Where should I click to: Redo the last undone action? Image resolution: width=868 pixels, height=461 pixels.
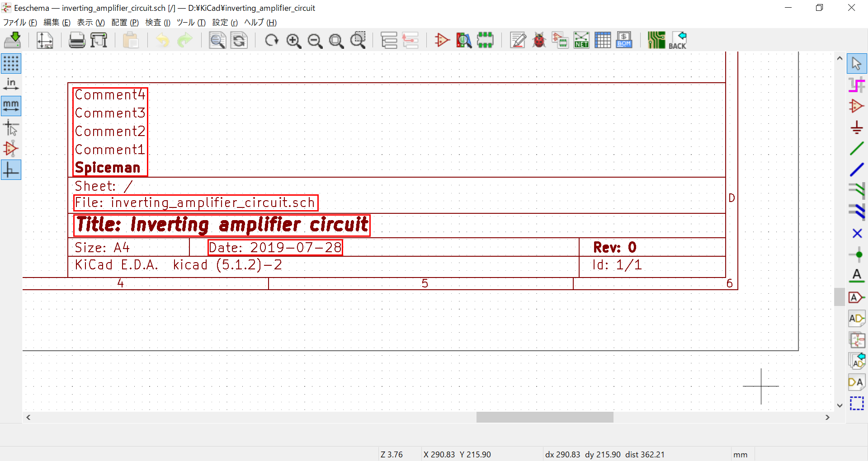click(185, 40)
